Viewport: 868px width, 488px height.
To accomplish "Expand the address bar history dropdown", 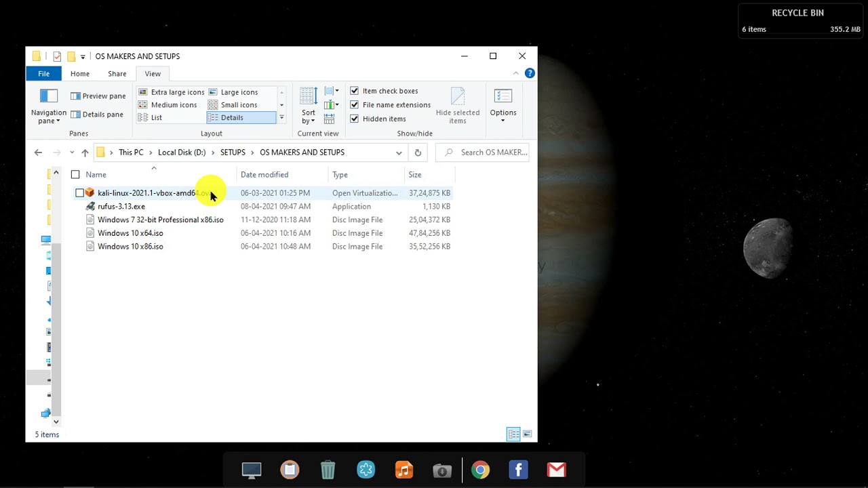I will [399, 152].
